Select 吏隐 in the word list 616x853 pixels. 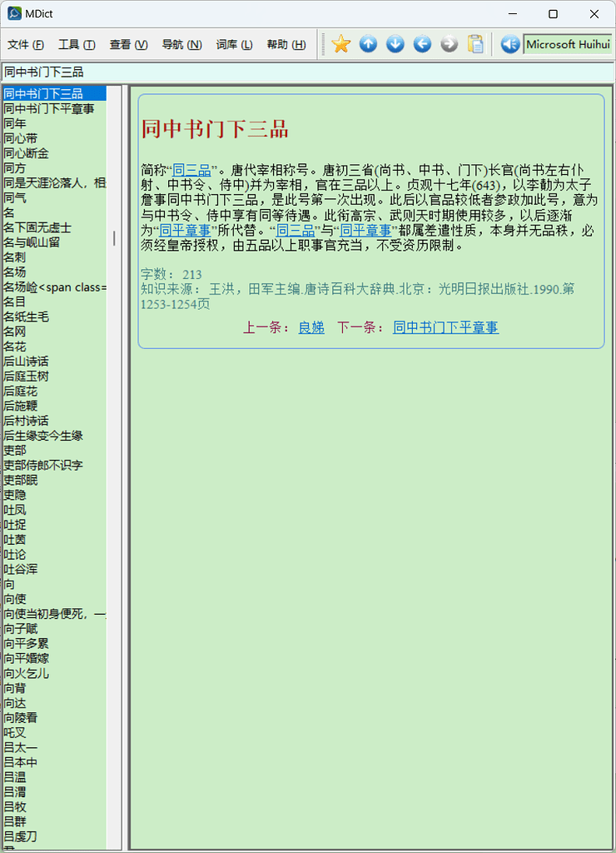click(54, 495)
